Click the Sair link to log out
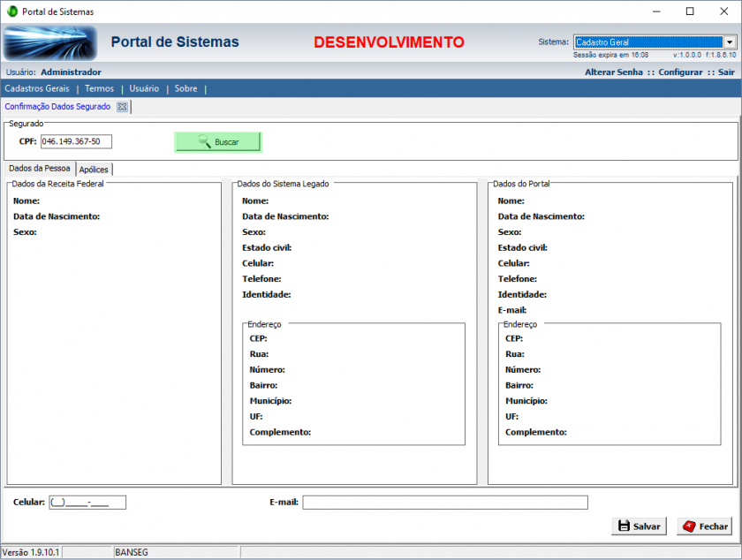The image size is (742, 560). (x=726, y=72)
